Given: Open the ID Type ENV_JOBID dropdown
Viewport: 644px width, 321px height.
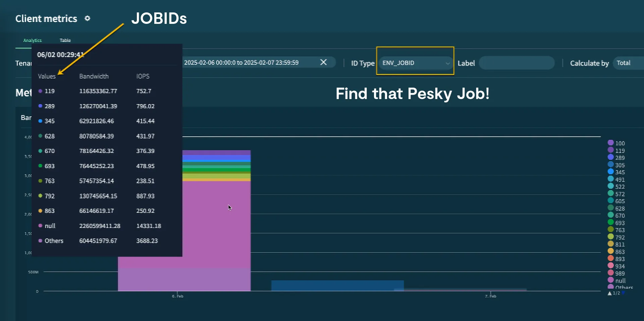Looking at the screenshot, I should coord(416,63).
